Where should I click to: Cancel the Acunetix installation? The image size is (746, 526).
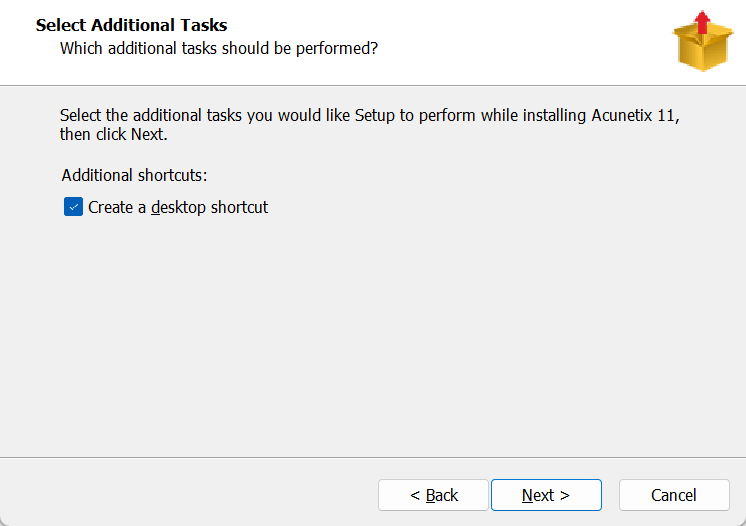(x=673, y=495)
